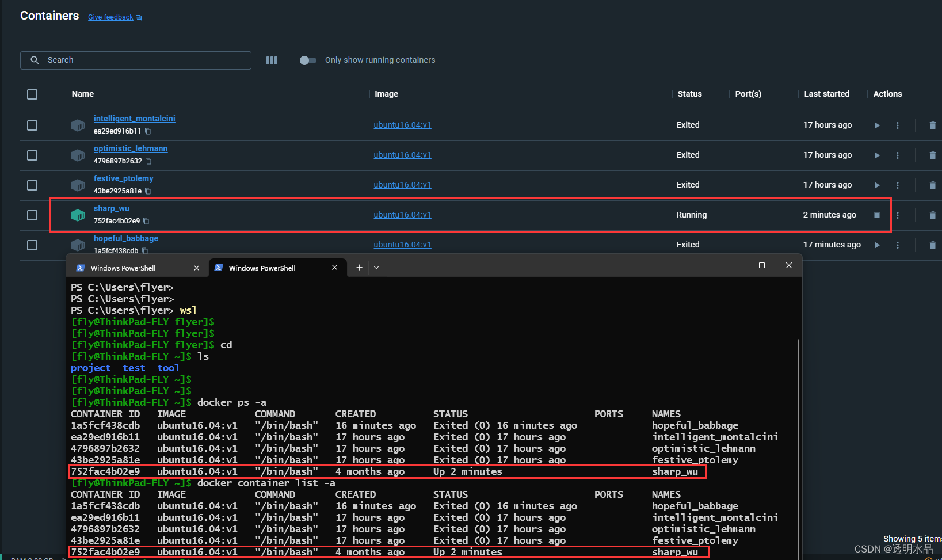This screenshot has width=942, height=560.
Task: Start the intelligent_montalcini container
Action: (x=877, y=125)
